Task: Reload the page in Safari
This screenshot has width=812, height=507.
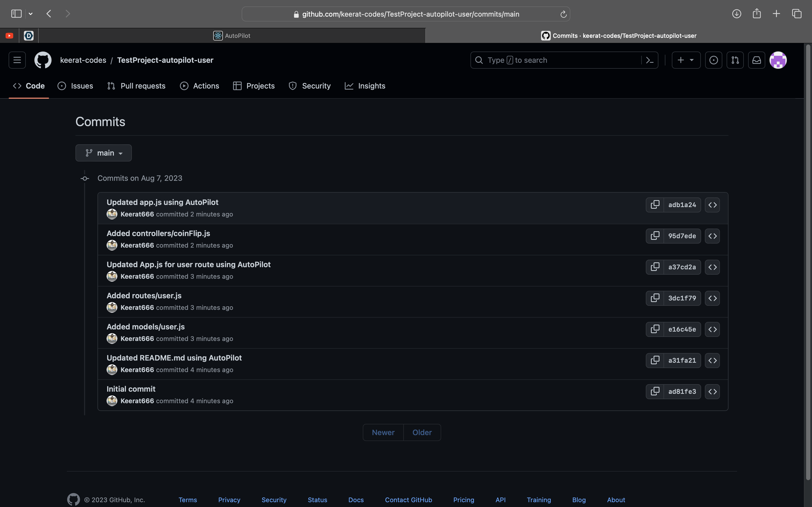Action: tap(563, 14)
